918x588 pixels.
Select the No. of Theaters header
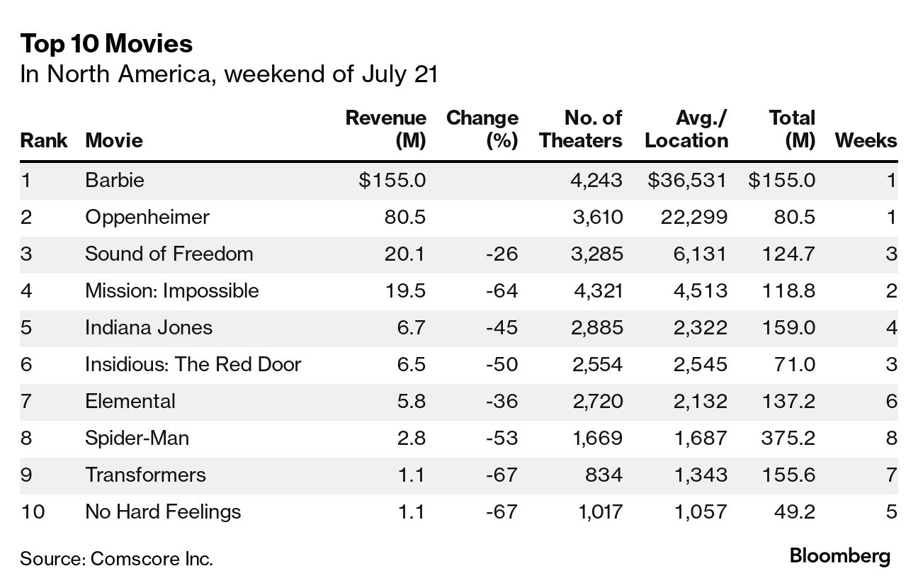click(x=581, y=129)
